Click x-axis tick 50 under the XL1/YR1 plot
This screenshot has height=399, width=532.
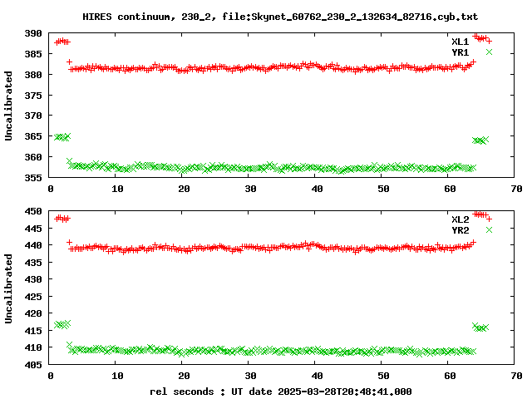(x=383, y=189)
